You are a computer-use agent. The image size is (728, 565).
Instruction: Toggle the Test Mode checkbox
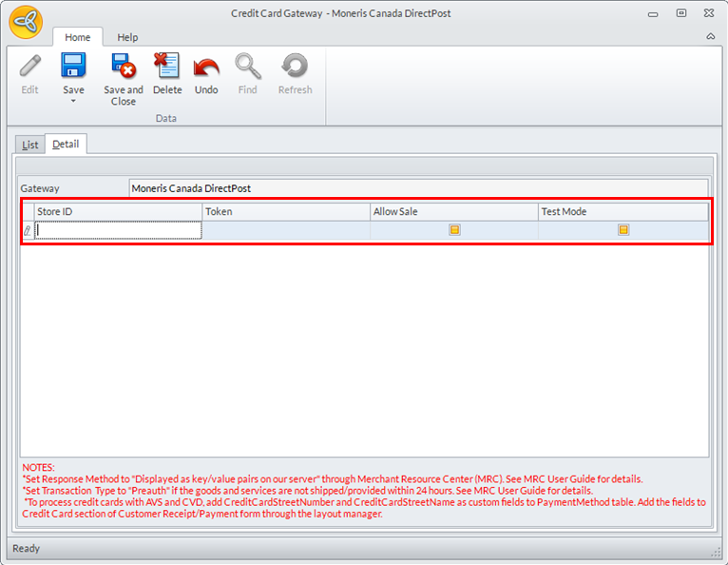623,229
